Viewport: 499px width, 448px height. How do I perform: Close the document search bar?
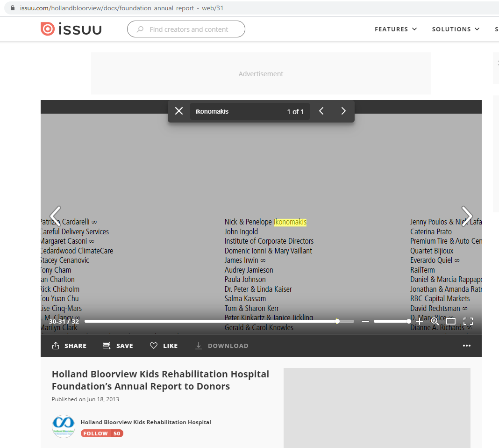point(179,111)
